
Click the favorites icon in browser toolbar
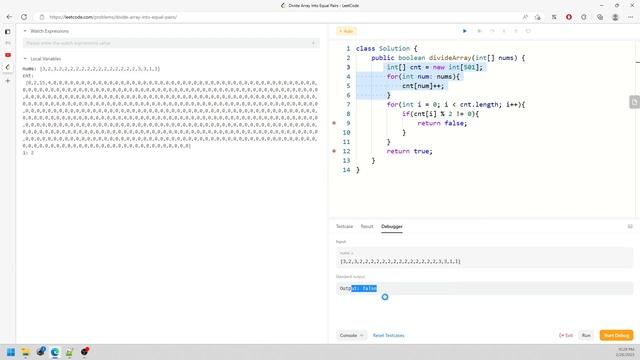point(554,17)
